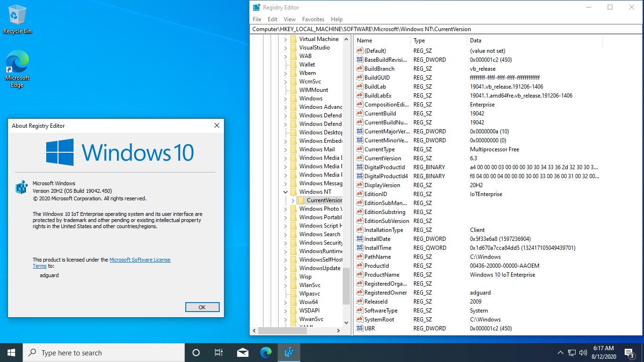Screen dimensions: 644x362
Task: Expand the Windows Search key
Action: click(x=285, y=234)
